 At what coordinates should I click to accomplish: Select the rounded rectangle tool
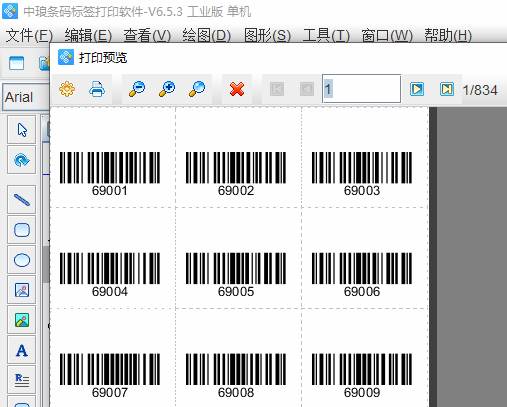tap(22, 230)
